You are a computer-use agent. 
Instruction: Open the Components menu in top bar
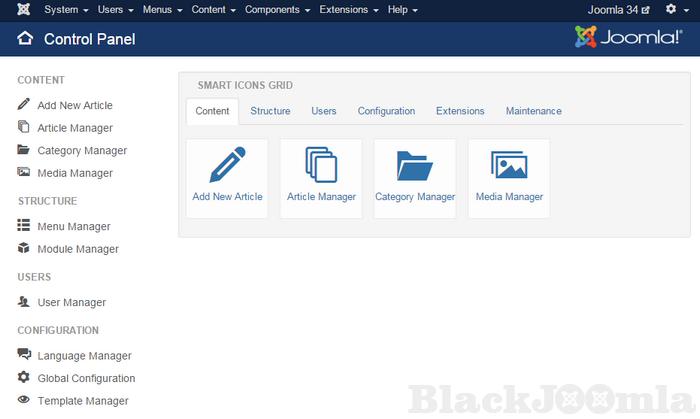pos(277,10)
